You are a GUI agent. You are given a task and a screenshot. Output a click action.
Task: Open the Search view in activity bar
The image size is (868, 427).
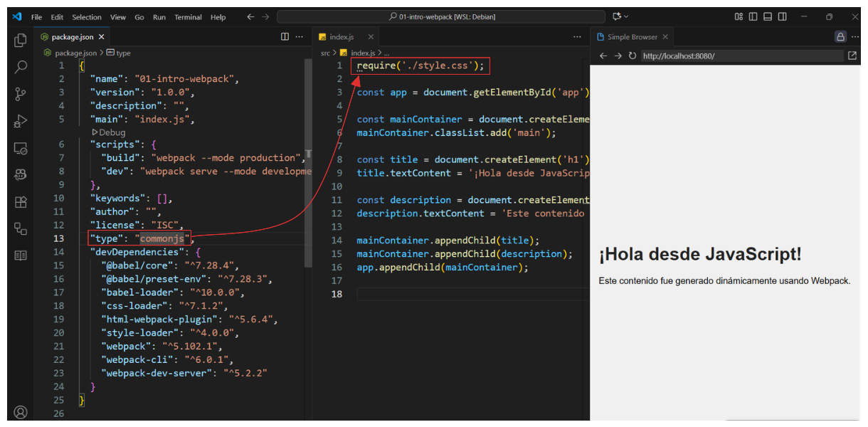(21, 67)
